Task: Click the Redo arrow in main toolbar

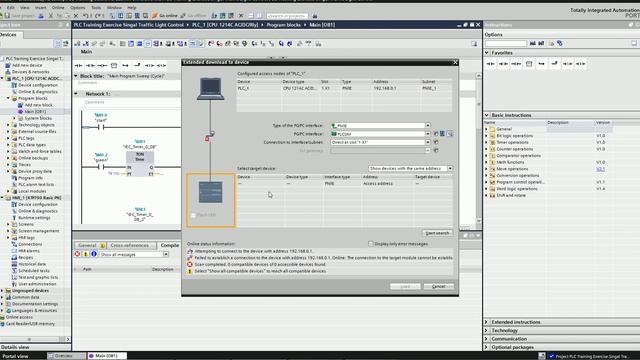Action: 98,16
